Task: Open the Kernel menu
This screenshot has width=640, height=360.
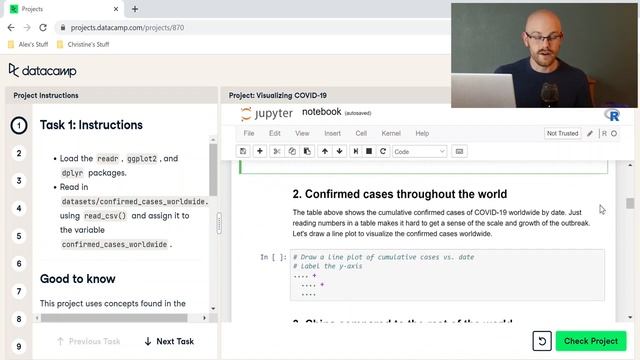Action: tap(391, 133)
